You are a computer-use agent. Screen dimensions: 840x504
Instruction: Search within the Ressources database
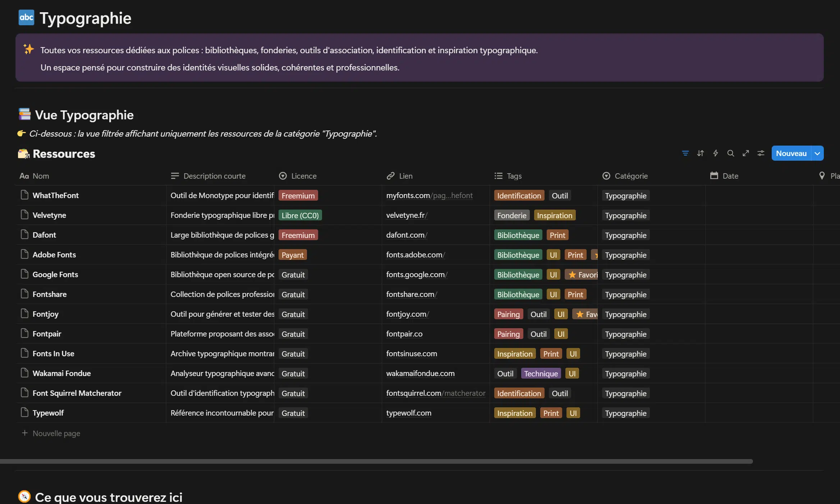730,153
